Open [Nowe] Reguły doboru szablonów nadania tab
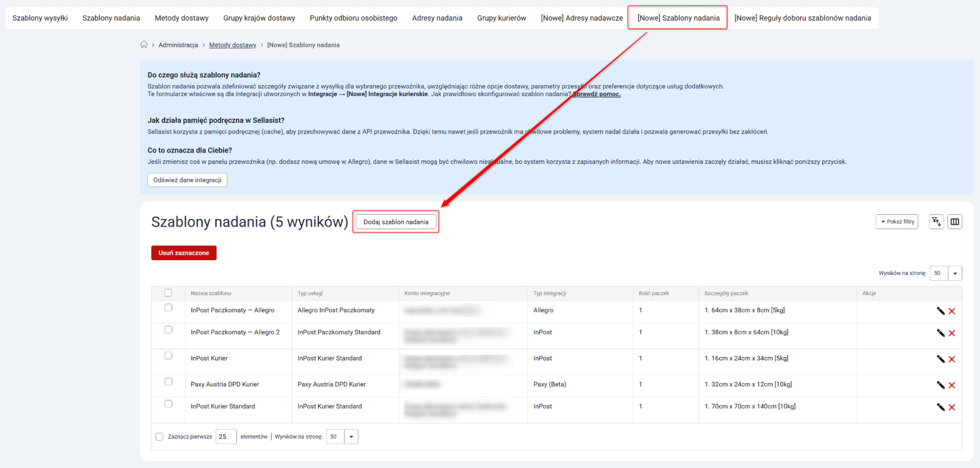This screenshot has height=468, width=980. coord(802,18)
